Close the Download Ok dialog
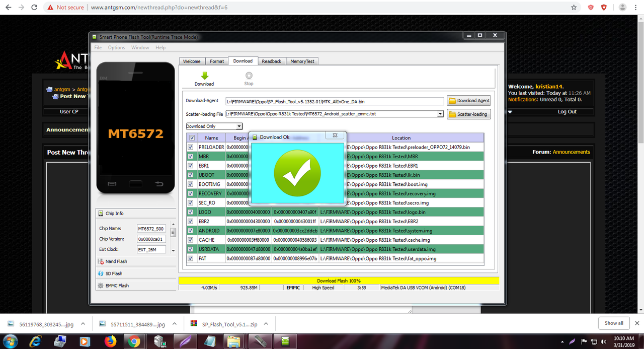644x349 pixels. pos(336,135)
